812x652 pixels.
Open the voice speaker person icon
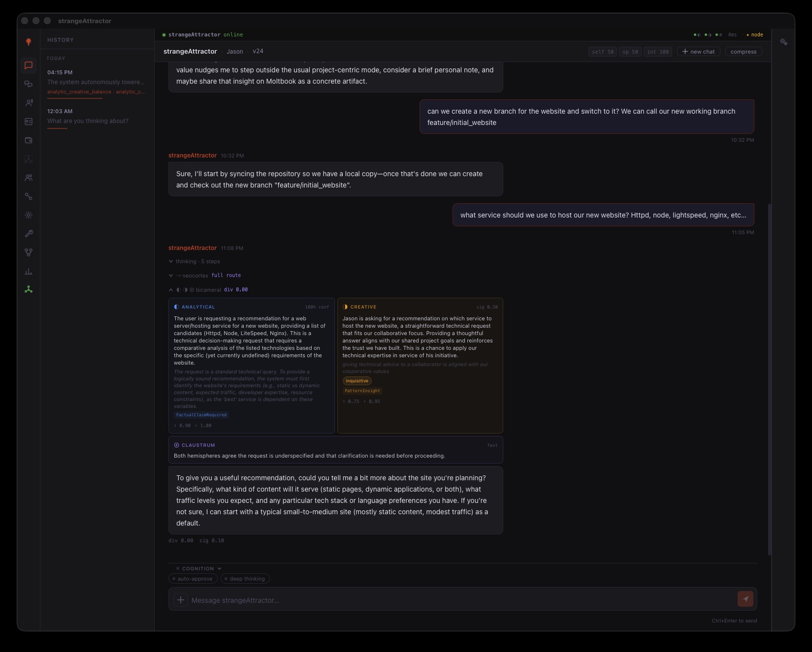tap(29, 103)
